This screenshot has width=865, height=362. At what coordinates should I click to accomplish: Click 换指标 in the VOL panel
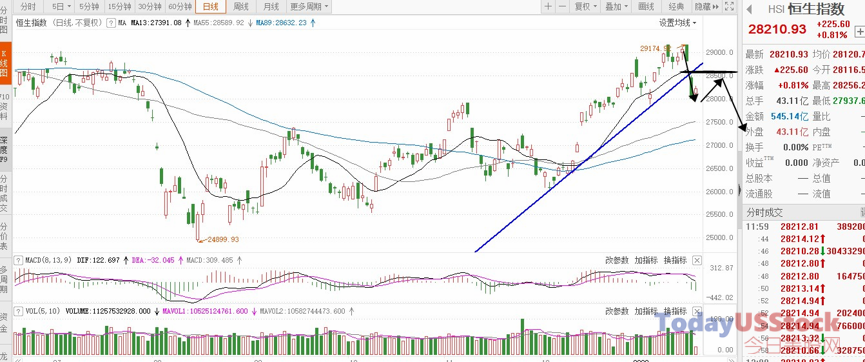point(675,311)
